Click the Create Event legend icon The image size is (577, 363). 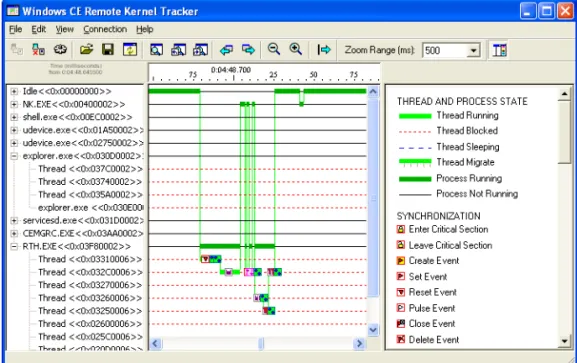(x=401, y=261)
